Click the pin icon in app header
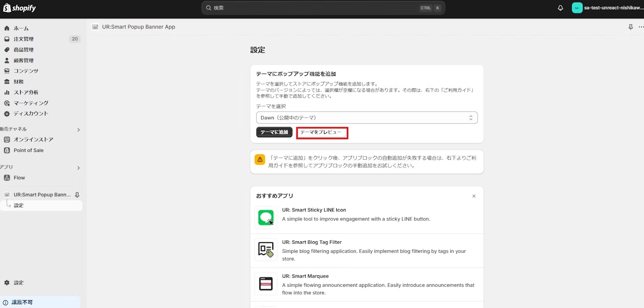The height and width of the screenshot is (308, 644). click(631, 27)
